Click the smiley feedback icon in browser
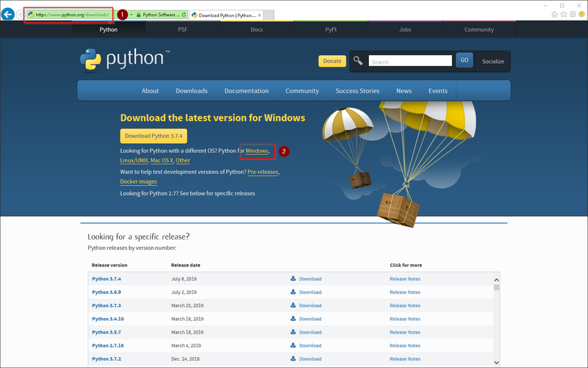 click(581, 14)
